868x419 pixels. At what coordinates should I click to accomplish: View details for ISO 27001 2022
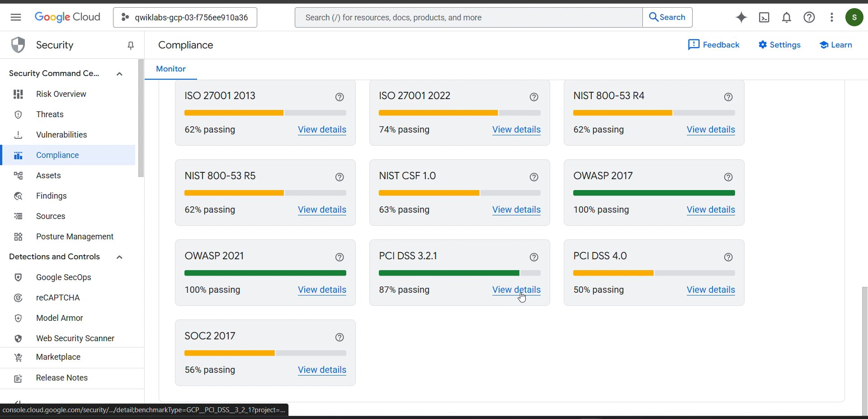pyautogui.click(x=516, y=129)
